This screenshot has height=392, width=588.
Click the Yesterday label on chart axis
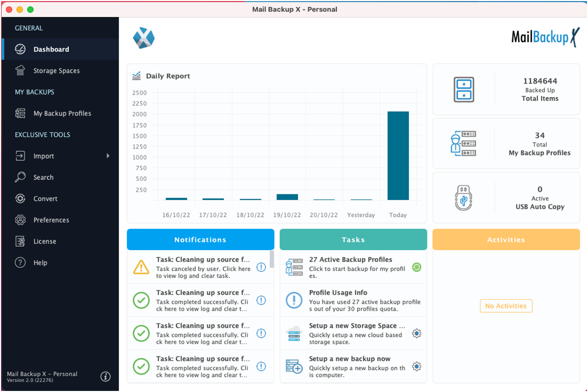361,215
